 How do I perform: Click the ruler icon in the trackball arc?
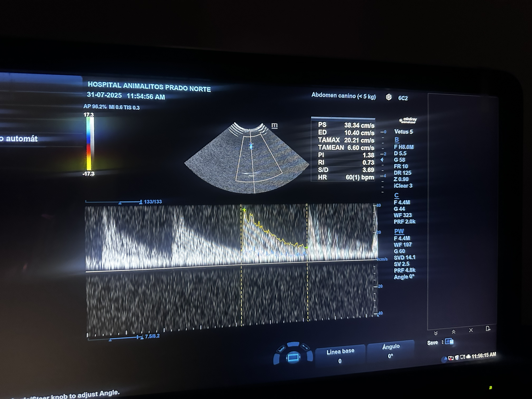(x=281, y=349)
